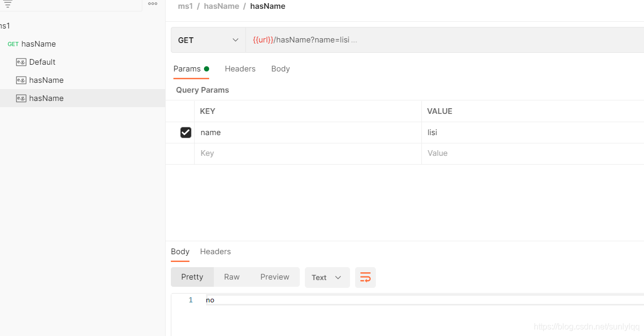Viewport: 644px width, 336px height.
Task: Click the request URL input field
Action: [445, 40]
